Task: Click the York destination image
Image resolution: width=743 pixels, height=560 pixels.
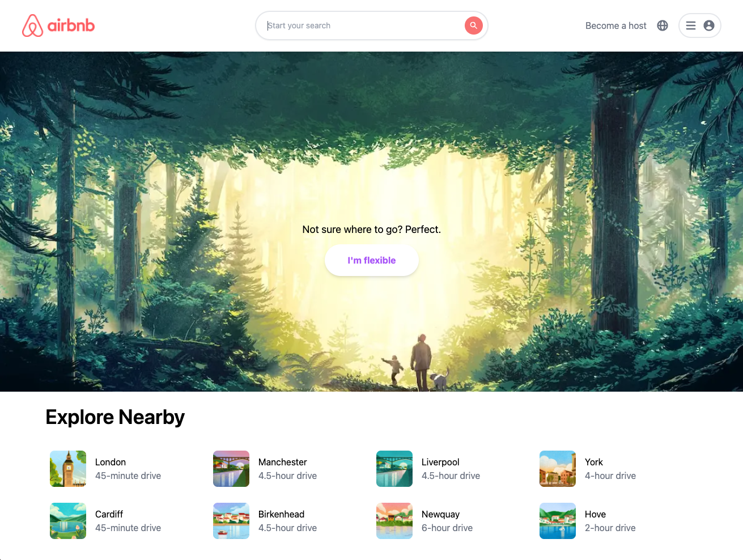Action: click(558, 469)
